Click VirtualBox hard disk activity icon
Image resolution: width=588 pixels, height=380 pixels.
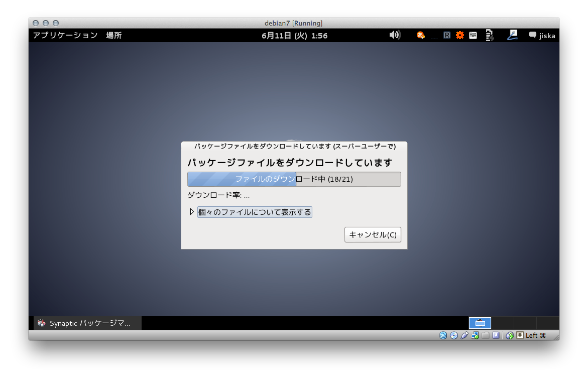[x=443, y=335]
